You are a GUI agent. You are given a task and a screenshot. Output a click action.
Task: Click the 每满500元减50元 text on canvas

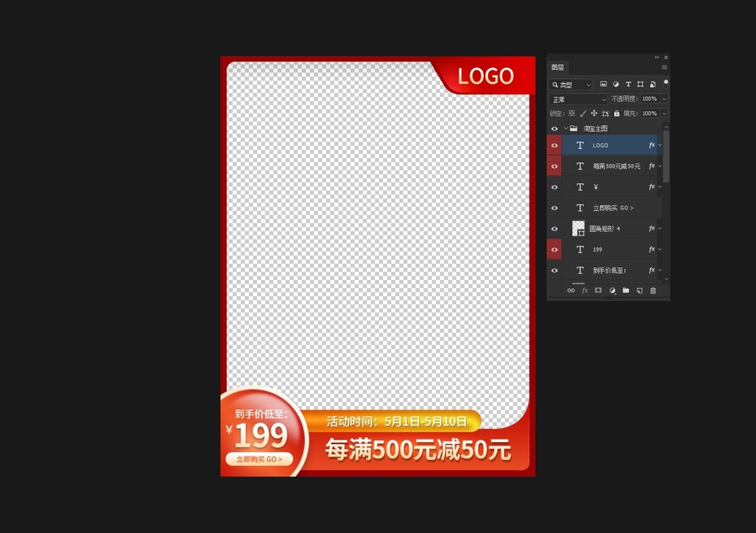point(418,450)
